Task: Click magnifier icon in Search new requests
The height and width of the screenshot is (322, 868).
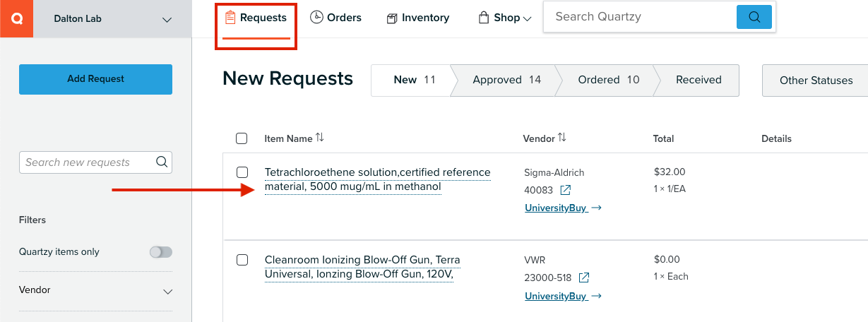Action: point(162,162)
